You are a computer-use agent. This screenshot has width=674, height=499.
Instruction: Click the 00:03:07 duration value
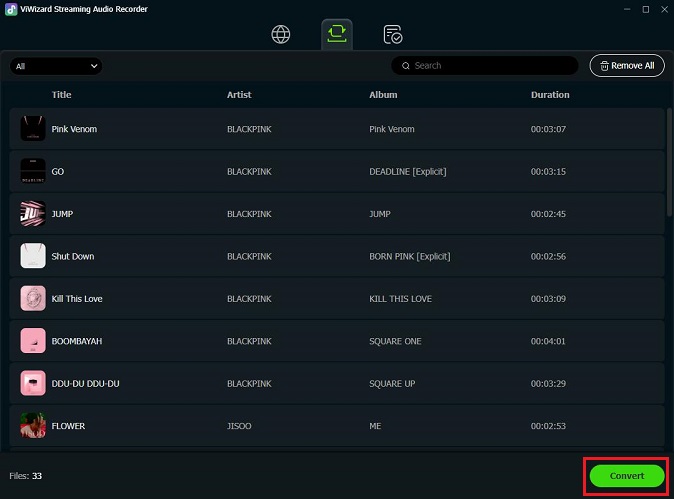548,129
